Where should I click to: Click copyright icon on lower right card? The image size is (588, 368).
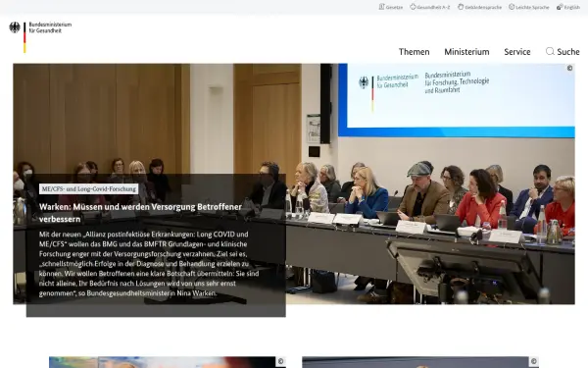tap(534, 361)
